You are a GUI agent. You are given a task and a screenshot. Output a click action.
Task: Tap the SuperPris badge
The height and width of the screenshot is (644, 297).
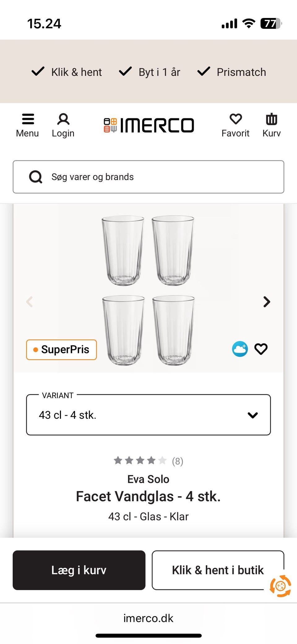click(x=61, y=350)
